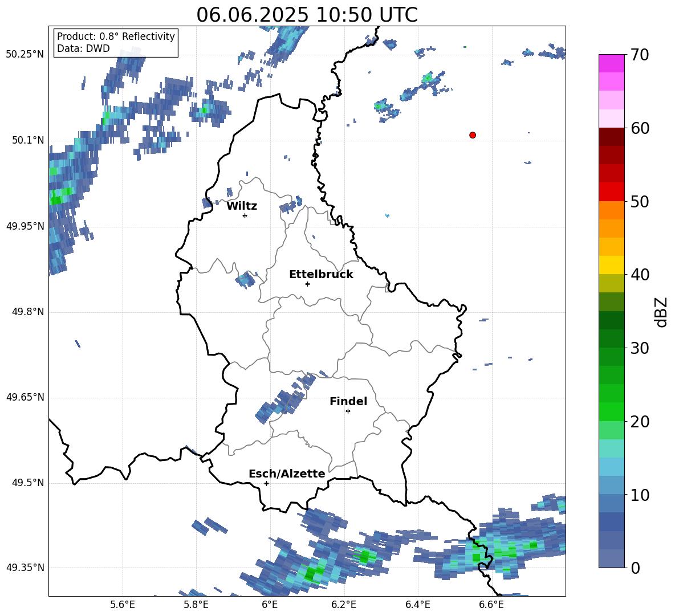675x616 pixels.
Task: Click the 40 colorbar tick label
Action: pos(640,275)
